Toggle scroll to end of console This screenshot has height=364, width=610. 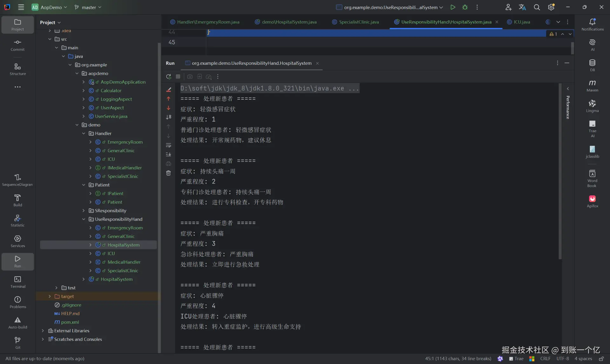pyautogui.click(x=168, y=155)
